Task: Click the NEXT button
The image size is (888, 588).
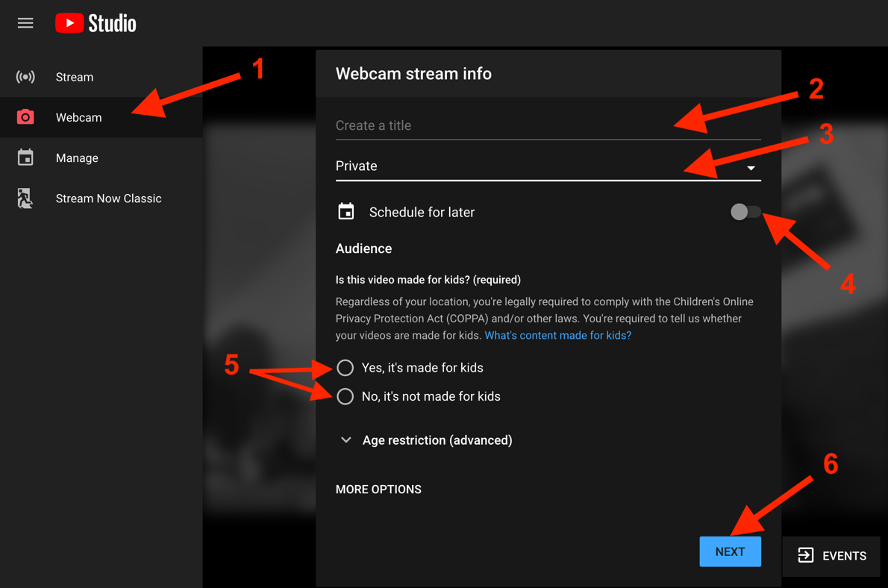Action: click(x=730, y=551)
